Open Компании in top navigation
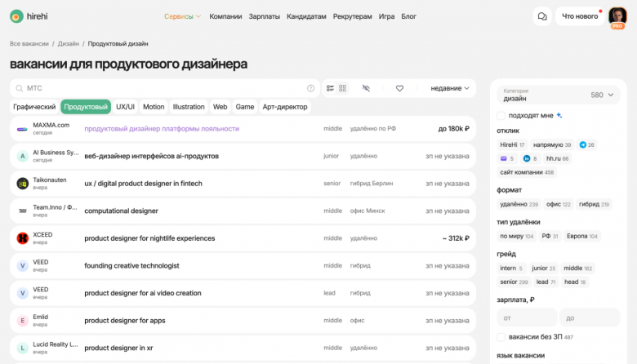637x364 pixels. pyautogui.click(x=225, y=16)
